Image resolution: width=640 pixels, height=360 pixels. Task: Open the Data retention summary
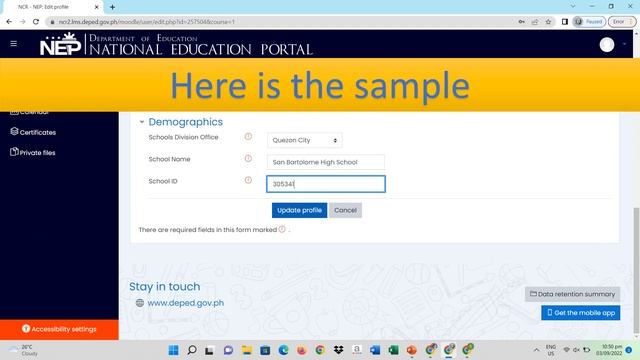pyautogui.click(x=572, y=294)
